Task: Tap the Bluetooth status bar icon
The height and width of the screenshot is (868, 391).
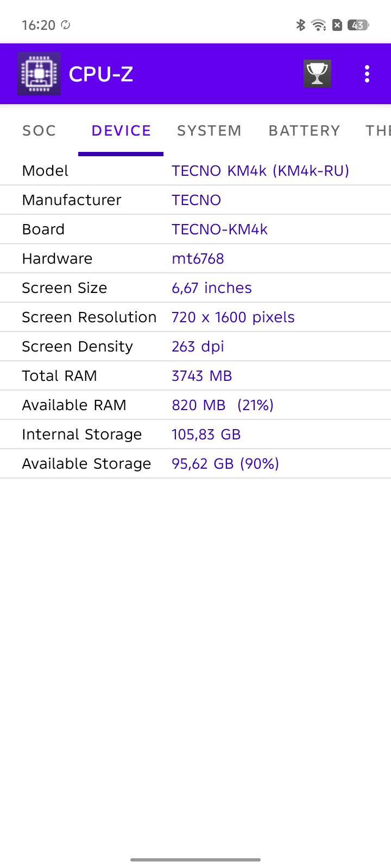Action: (300, 25)
